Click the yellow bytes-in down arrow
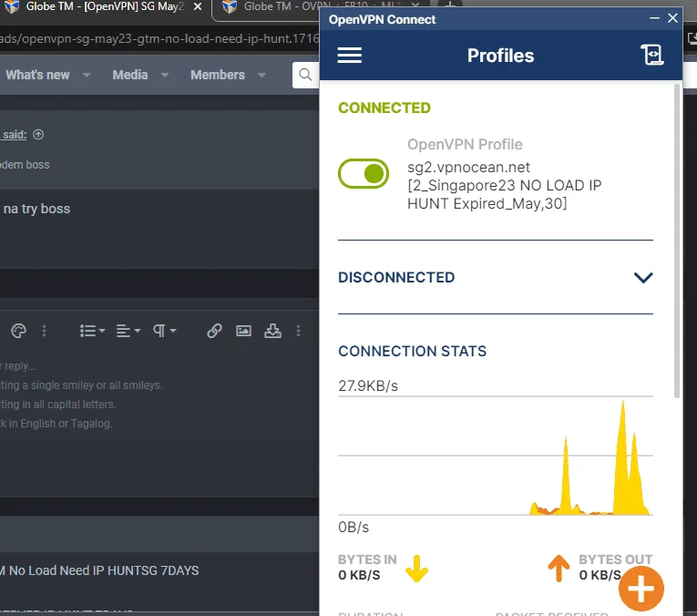 coord(416,569)
